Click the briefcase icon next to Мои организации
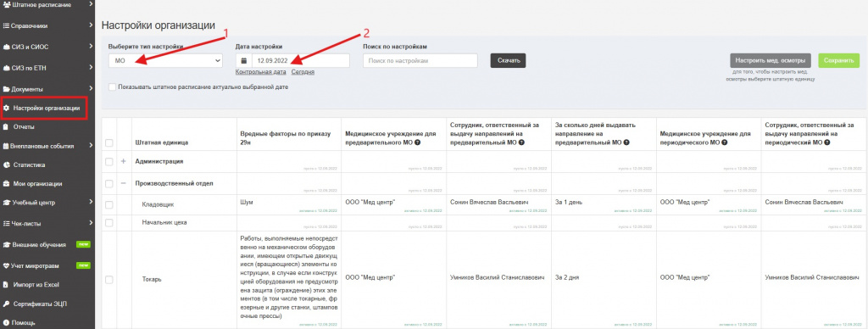The image size is (868, 329). [x=6, y=183]
